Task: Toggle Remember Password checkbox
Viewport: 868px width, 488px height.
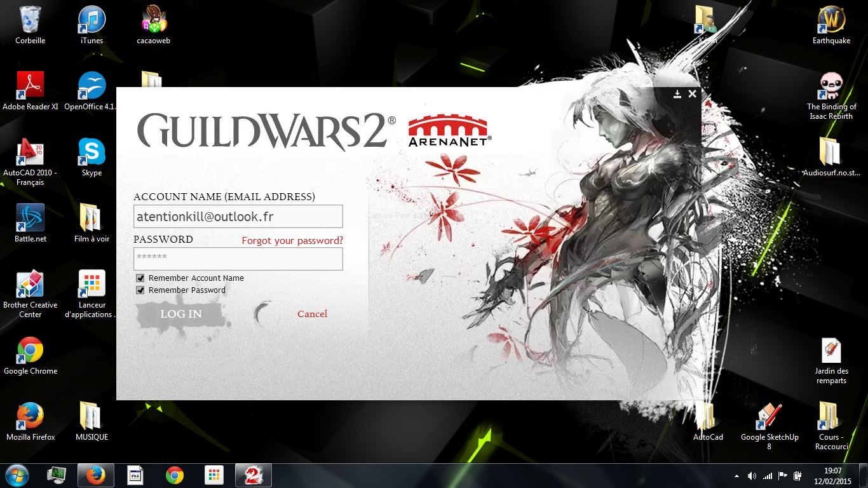Action: [140, 290]
